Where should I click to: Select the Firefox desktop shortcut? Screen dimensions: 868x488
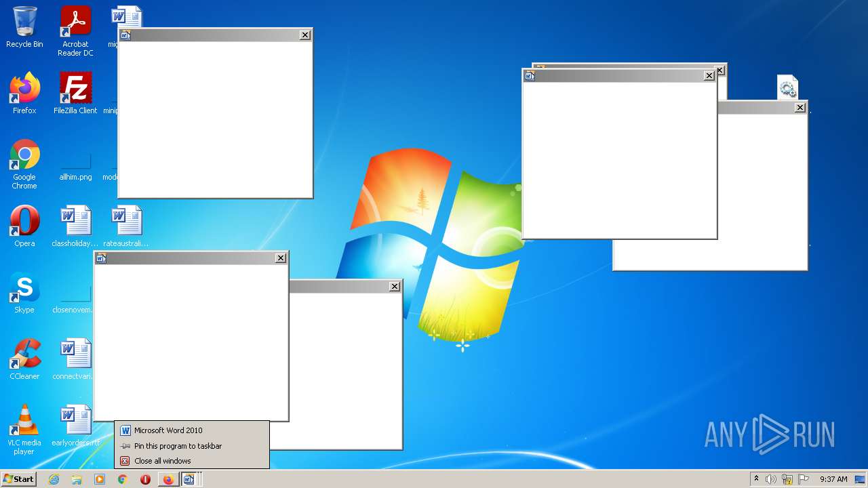[24, 94]
